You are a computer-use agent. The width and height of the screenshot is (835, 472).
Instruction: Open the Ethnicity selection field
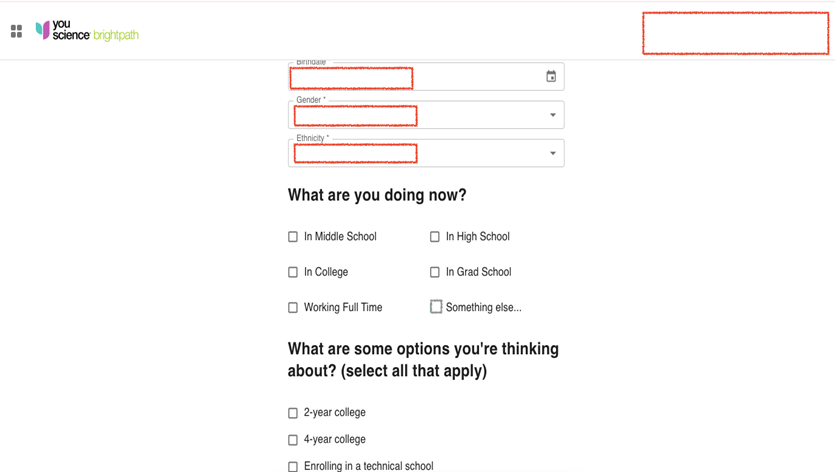point(426,153)
